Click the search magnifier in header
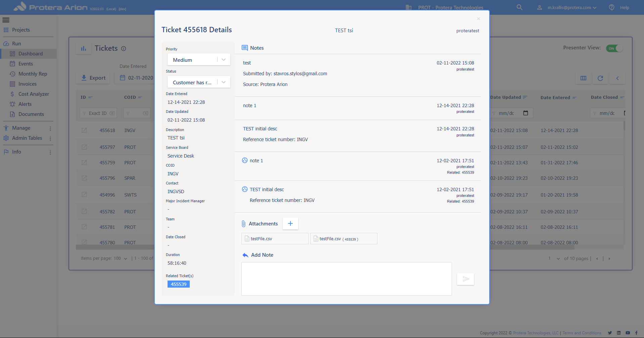The height and width of the screenshot is (338, 644). [x=519, y=7]
